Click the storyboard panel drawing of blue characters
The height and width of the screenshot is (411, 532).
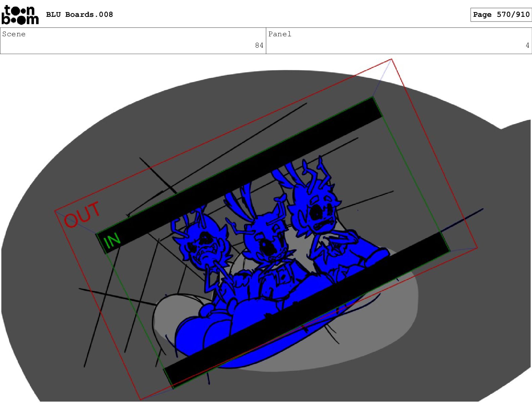266,230
